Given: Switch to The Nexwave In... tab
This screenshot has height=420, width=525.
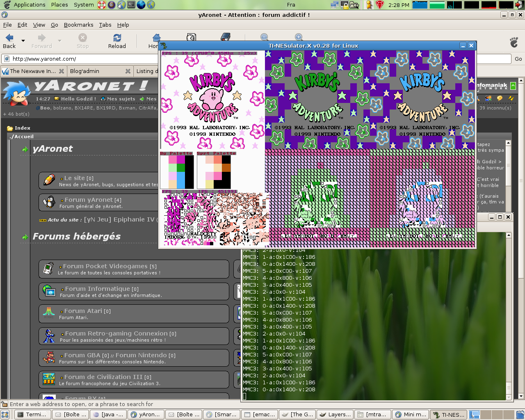Looking at the screenshot, I should point(33,71).
